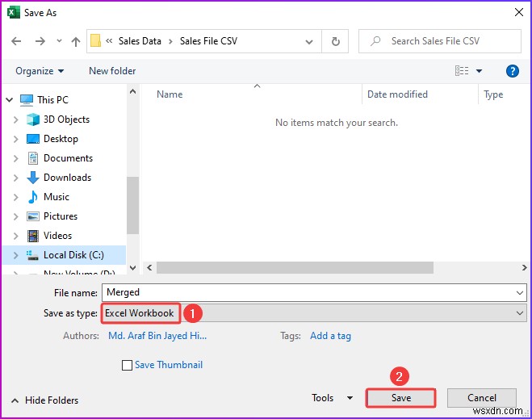Click the navigation pane scrollbar thumb

click(x=133, y=205)
